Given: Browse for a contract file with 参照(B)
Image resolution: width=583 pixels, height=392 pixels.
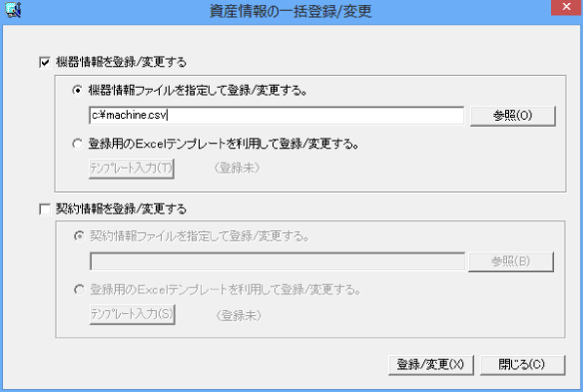Looking at the screenshot, I should tap(511, 261).
